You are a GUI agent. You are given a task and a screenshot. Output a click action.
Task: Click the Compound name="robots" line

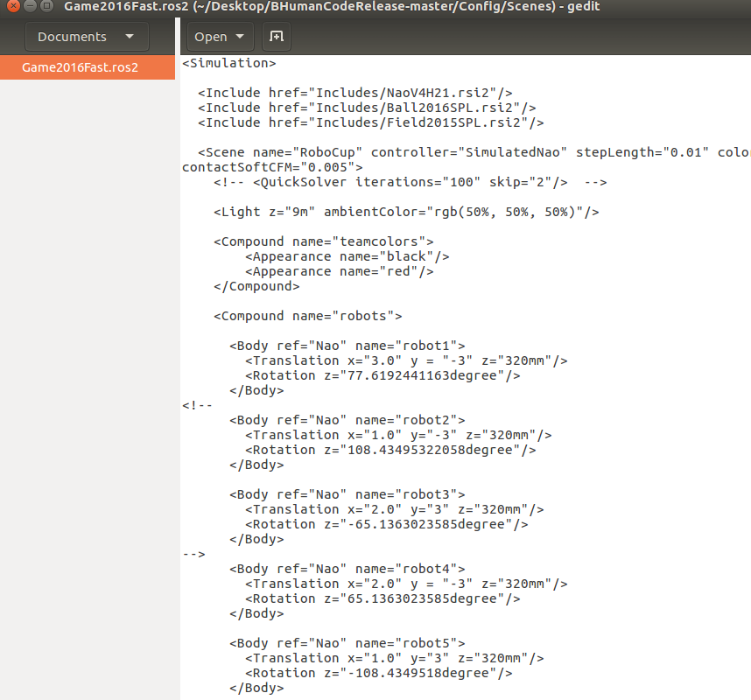point(308,316)
